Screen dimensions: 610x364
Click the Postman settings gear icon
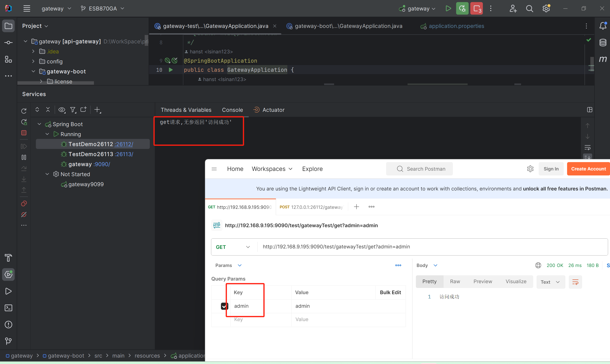[x=530, y=169]
